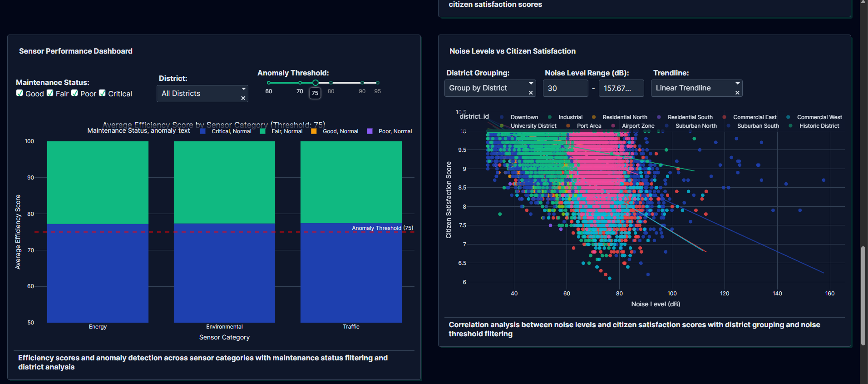Click the Anomaly Threshold (75) line label
The height and width of the screenshot is (384, 868).
pyautogui.click(x=382, y=228)
